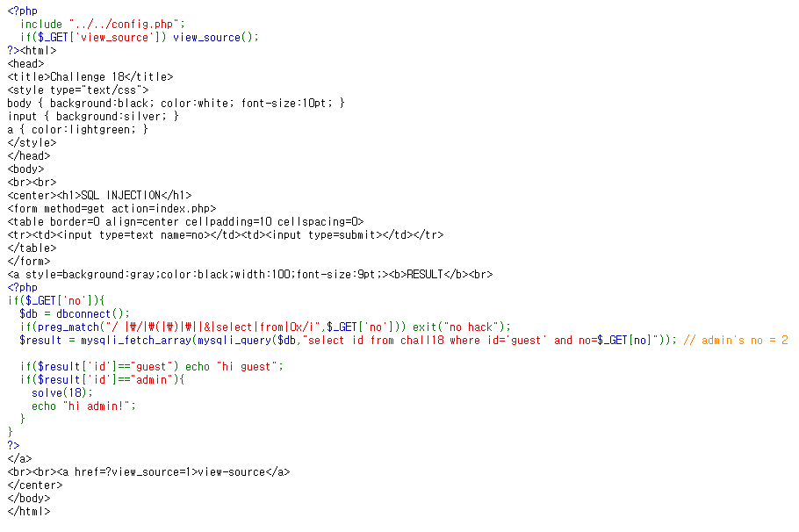The width and height of the screenshot is (799, 532).
Task: Click the input type=text name=no line
Action: [x=226, y=235]
